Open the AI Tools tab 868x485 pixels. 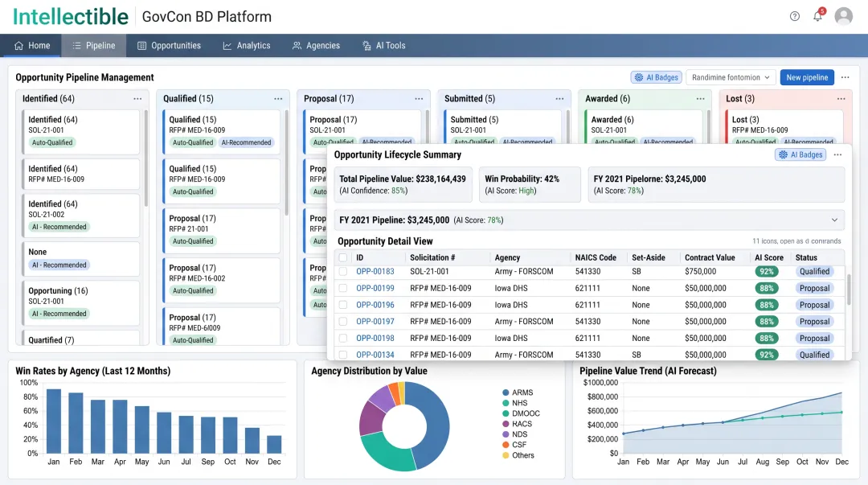[x=383, y=46]
